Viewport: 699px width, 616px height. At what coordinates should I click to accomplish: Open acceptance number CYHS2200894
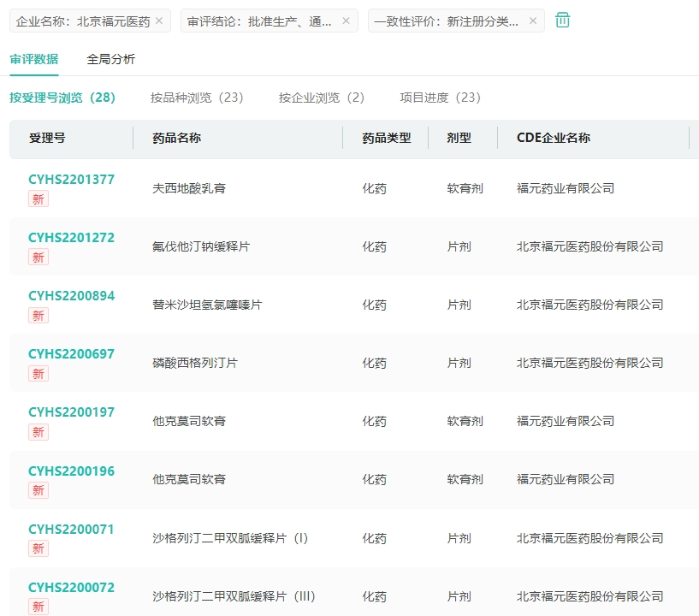click(x=71, y=295)
